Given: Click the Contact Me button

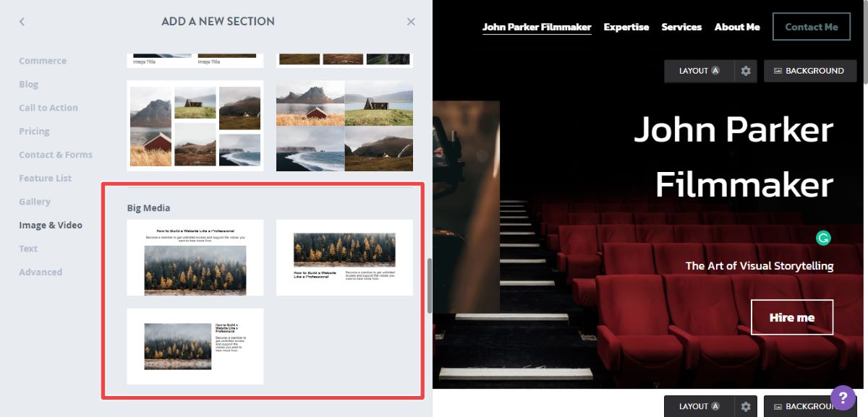Looking at the screenshot, I should [812, 26].
